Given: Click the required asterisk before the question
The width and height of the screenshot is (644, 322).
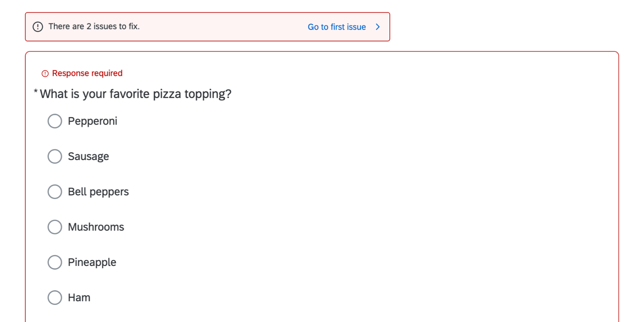Looking at the screenshot, I should pyautogui.click(x=36, y=92).
